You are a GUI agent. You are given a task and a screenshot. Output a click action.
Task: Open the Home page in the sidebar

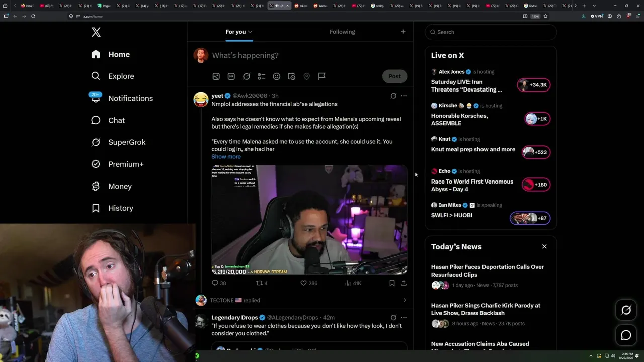click(x=111, y=54)
